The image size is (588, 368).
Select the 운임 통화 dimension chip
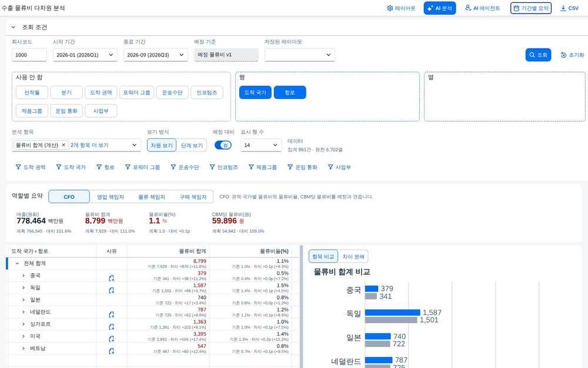[x=66, y=111]
